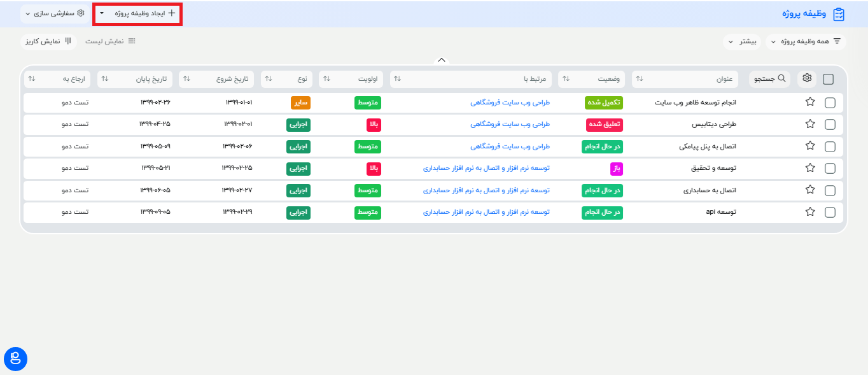The height and width of the screenshot is (375, 868).
Task: Open the همه وظیفه پروژه filter menu
Action: coord(803,40)
